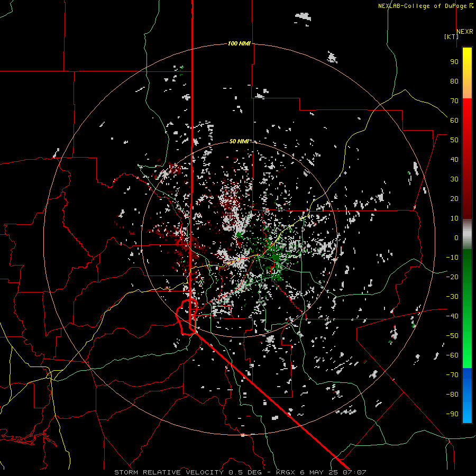This screenshot has height=476, width=476.
Task: Click the 60 value on velocity scale
Action: point(454,120)
